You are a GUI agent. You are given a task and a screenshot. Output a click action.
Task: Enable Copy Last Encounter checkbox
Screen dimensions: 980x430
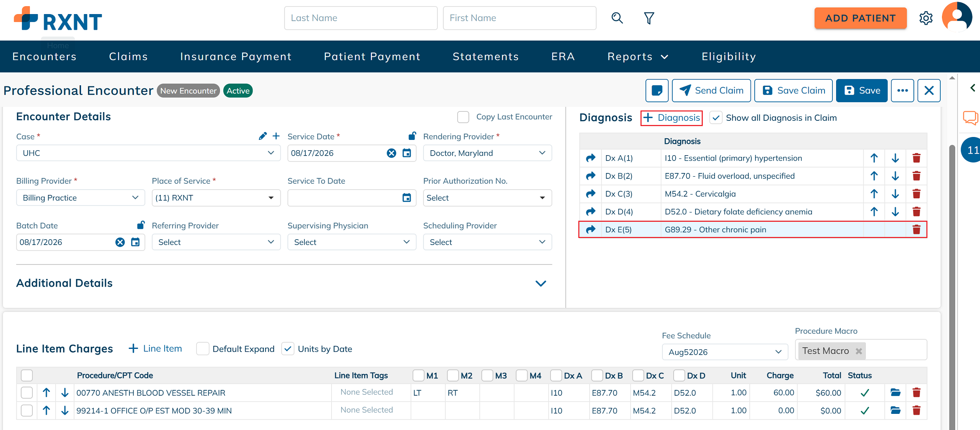point(463,117)
